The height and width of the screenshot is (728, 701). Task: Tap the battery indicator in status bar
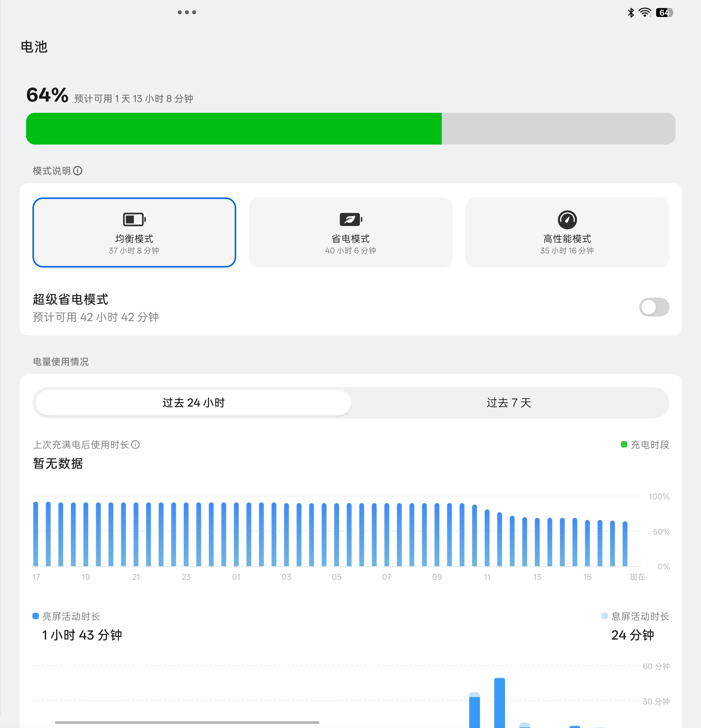point(664,13)
